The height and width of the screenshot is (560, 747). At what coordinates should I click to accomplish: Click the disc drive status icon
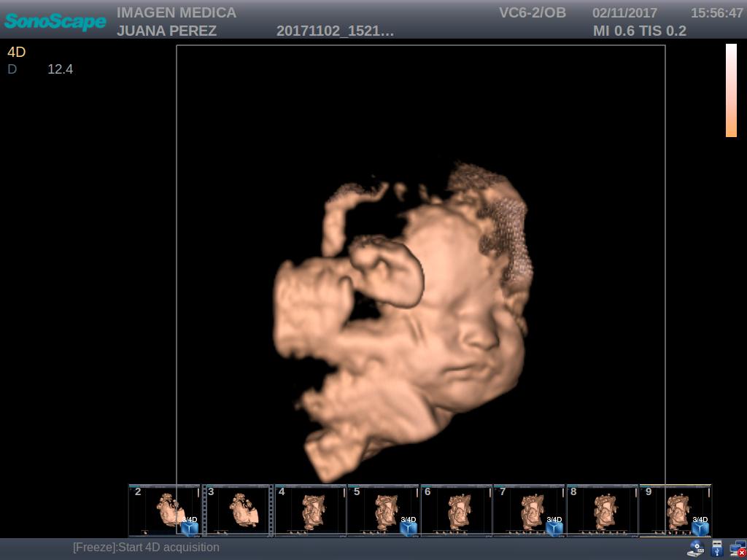(x=697, y=548)
